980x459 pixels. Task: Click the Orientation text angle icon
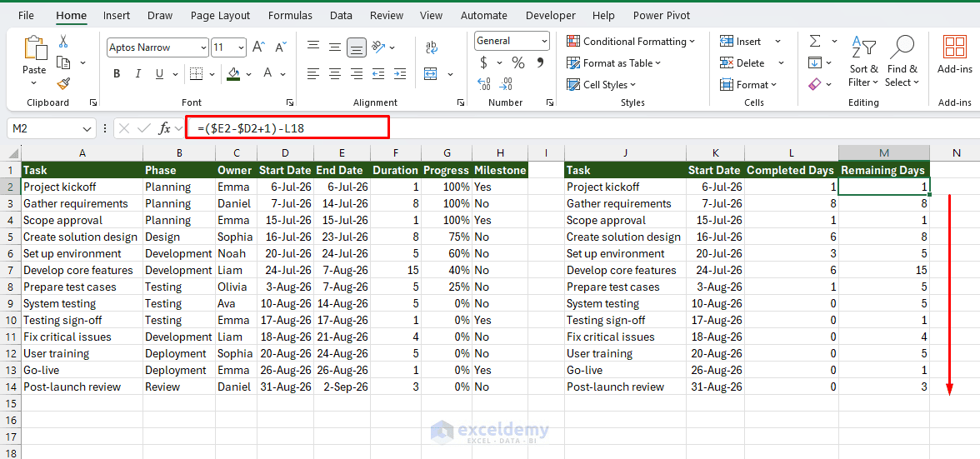(378, 47)
